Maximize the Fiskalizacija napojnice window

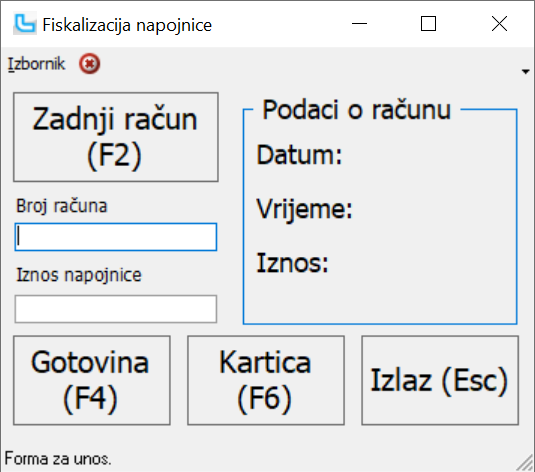(x=428, y=24)
